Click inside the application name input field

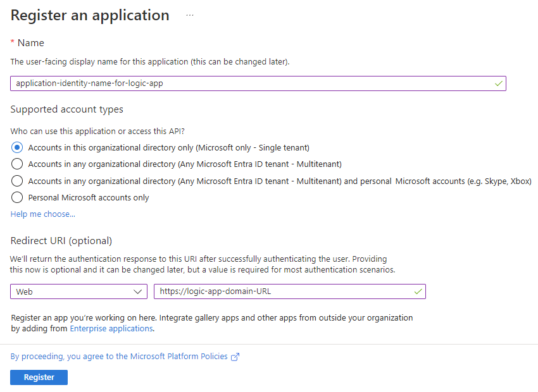pyautogui.click(x=253, y=83)
